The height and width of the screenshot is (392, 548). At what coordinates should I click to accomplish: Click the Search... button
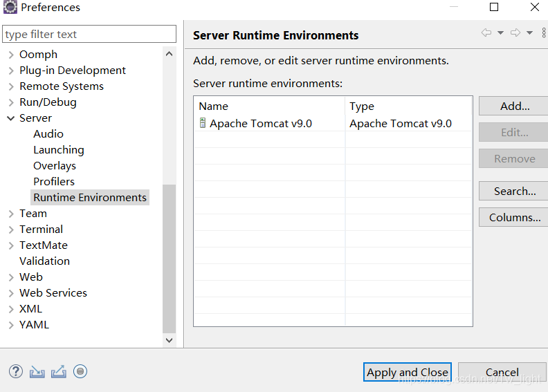point(515,191)
